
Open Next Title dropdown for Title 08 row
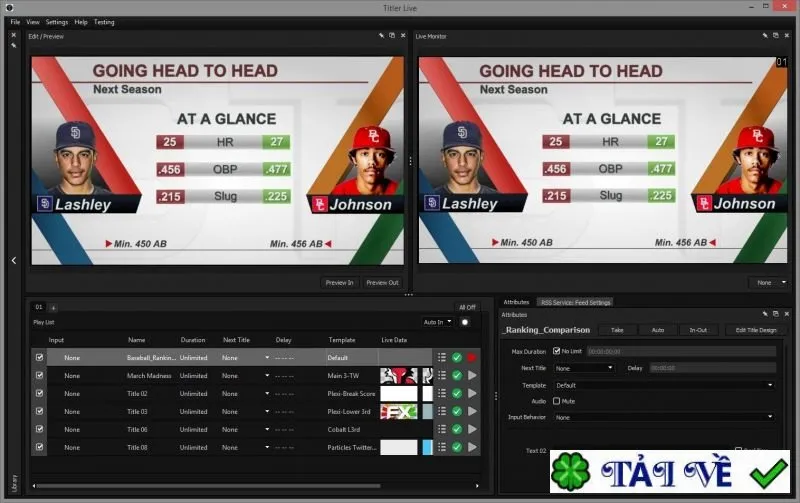(267, 447)
